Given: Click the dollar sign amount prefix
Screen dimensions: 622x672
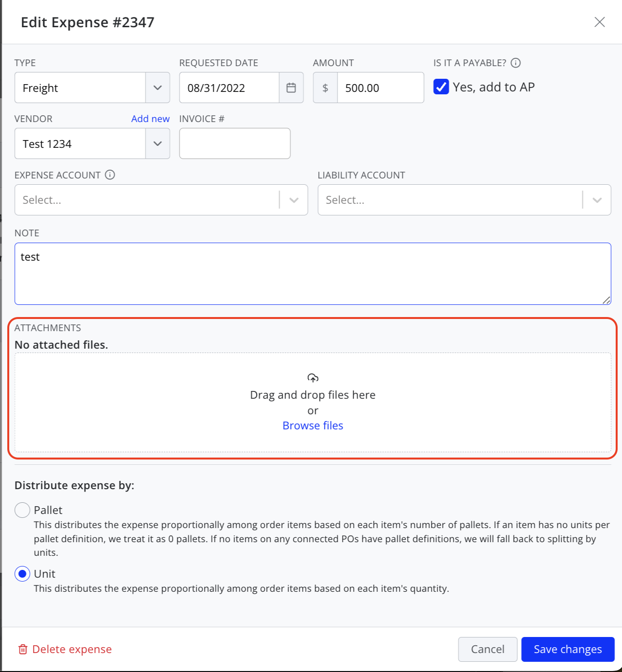Looking at the screenshot, I should click(325, 88).
